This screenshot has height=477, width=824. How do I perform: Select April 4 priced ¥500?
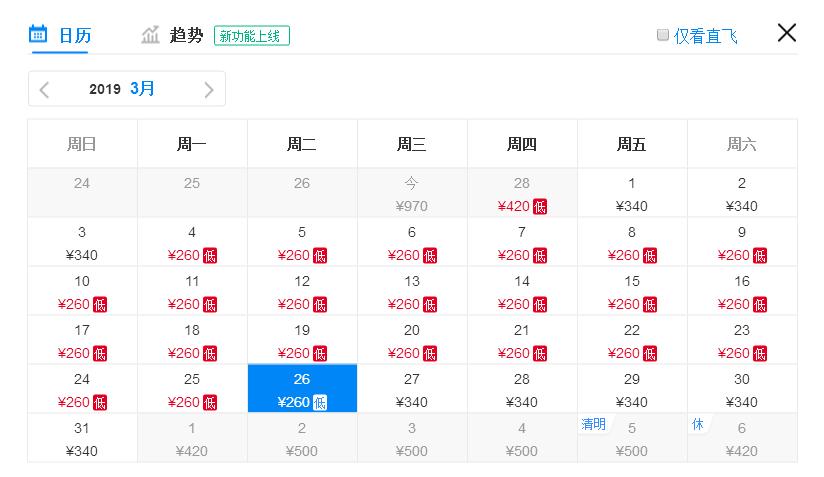[522, 438]
